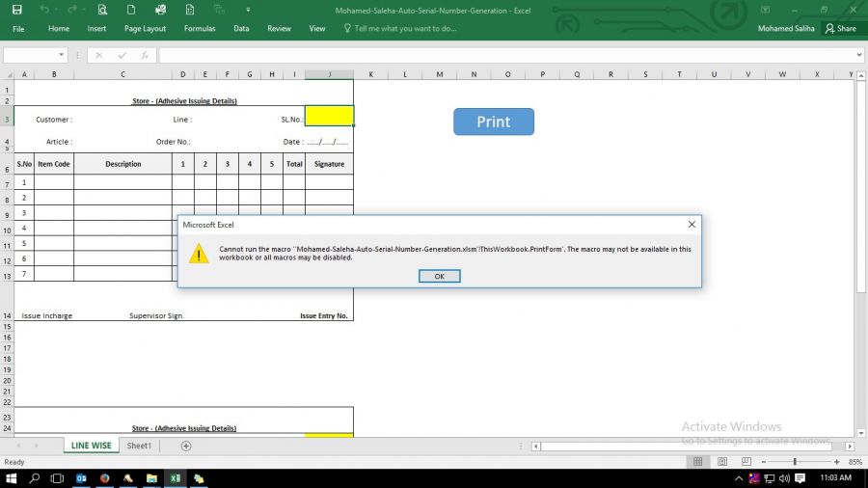Screen dimensions: 868x488
Task: Click the Save icon in Quick Access Toolbar
Action: point(17,10)
